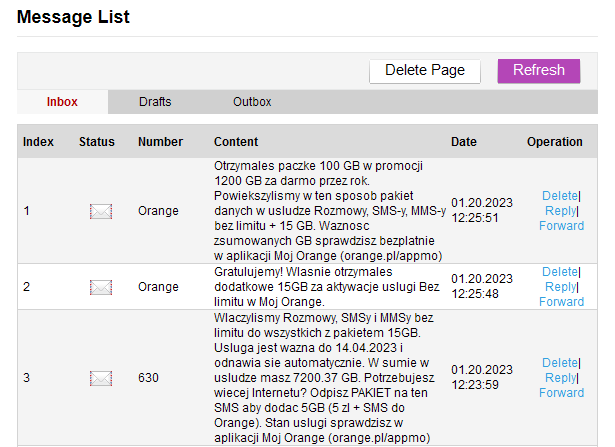Click envelope status icon for message 3
Image resolution: width=615 pixels, height=447 pixels.
(100, 378)
